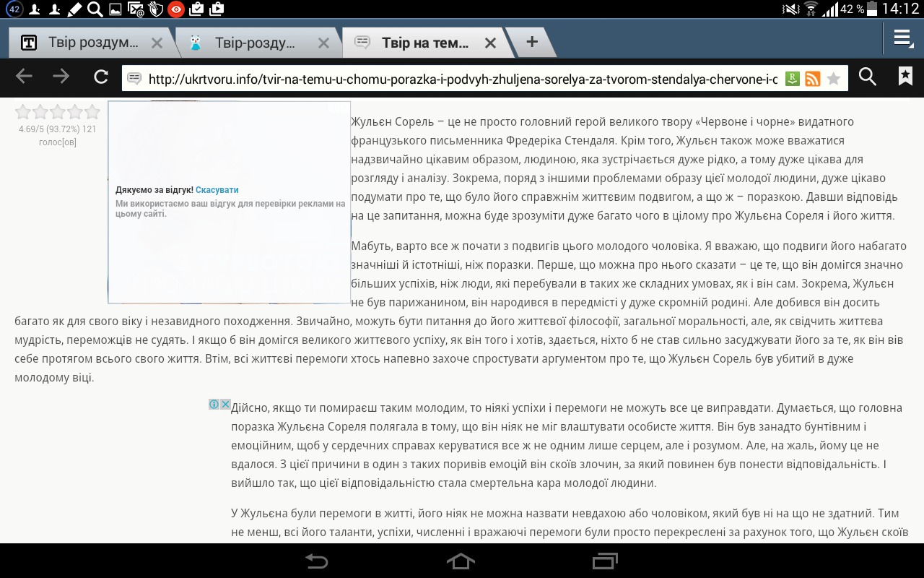Open the browser main menu

point(903,39)
